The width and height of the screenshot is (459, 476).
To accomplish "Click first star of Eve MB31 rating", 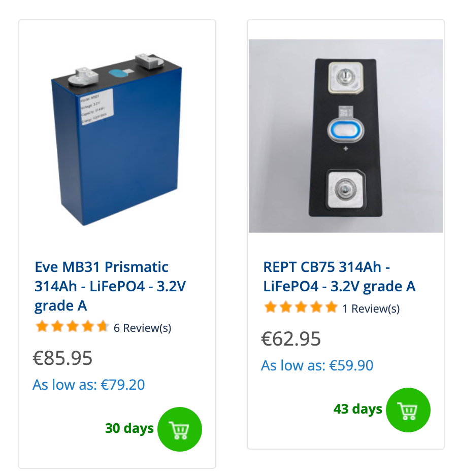I will [x=42, y=327].
